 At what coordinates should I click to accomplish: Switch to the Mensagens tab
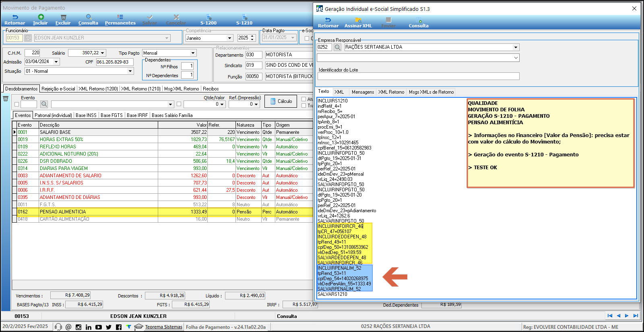point(363,92)
